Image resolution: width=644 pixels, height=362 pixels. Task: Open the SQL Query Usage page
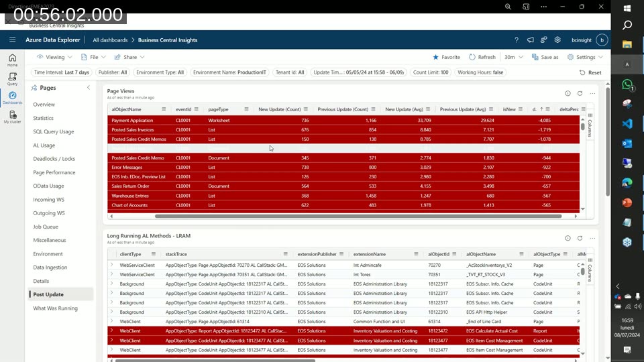54,131
